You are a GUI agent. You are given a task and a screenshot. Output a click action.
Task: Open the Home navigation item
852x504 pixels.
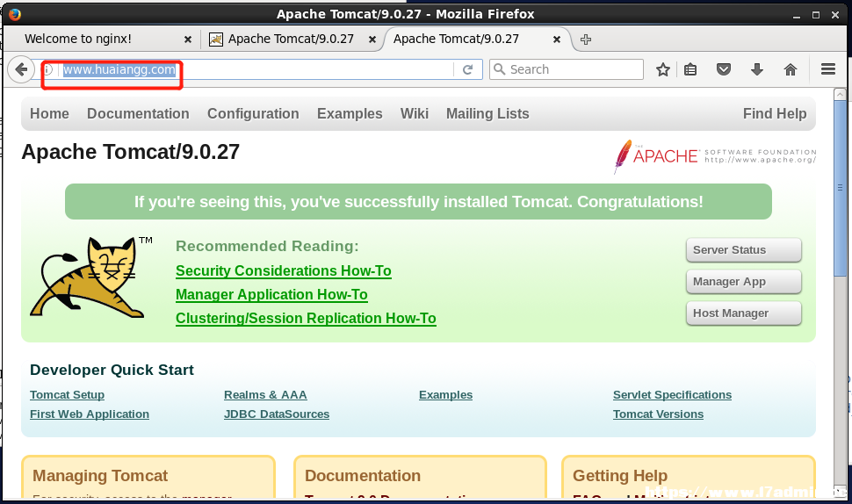(x=49, y=113)
